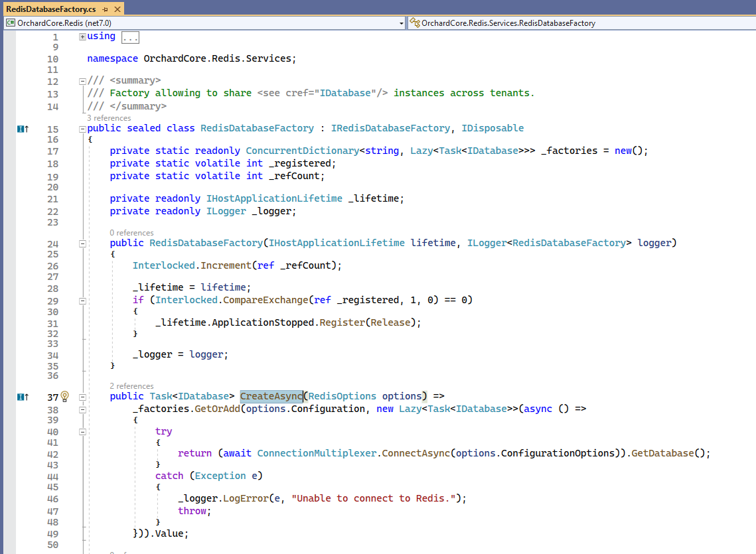756x554 pixels.
Task: Click RedisOptions parameter type on line 37
Action: (342, 396)
